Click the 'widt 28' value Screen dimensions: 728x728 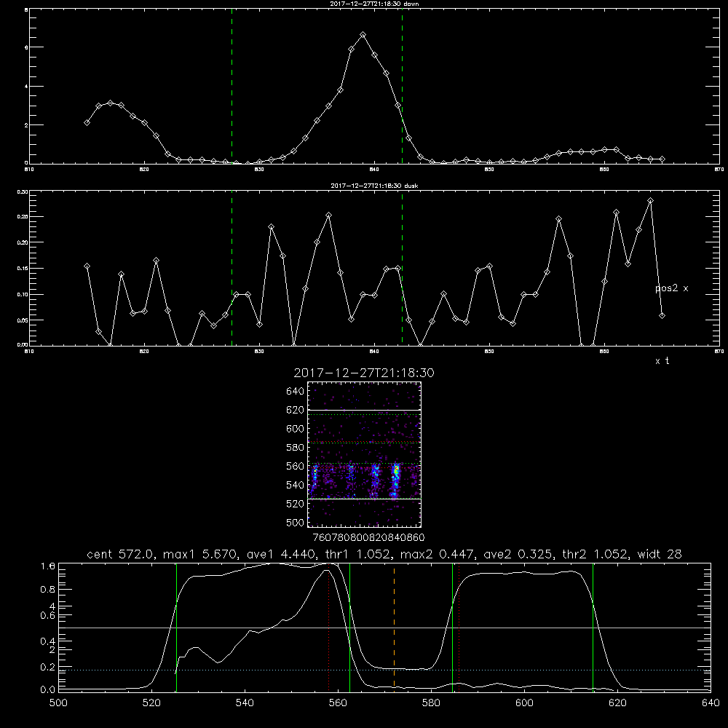660,554
